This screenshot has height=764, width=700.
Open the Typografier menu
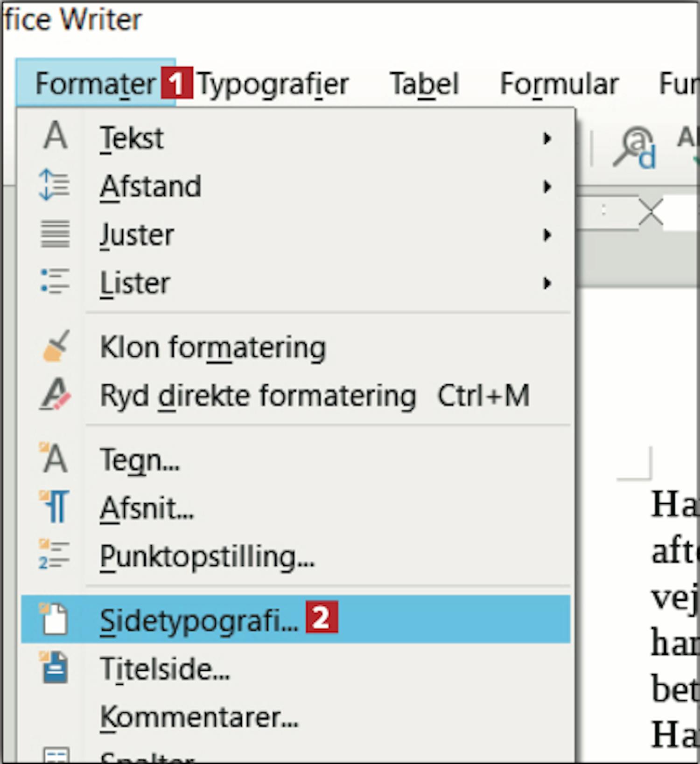pyautogui.click(x=273, y=84)
